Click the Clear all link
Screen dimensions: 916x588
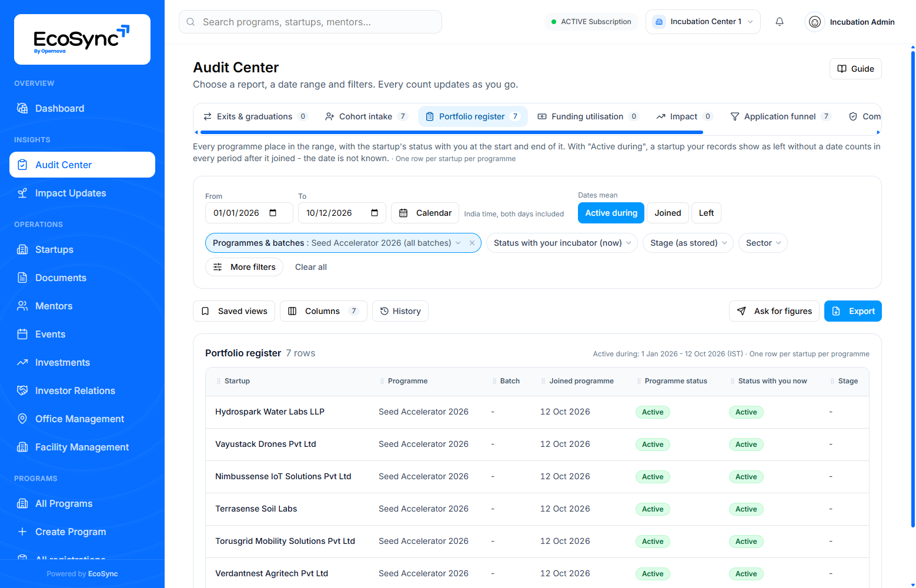point(311,267)
